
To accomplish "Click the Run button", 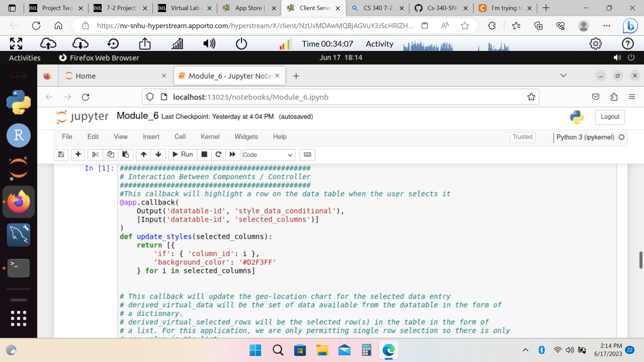I will point(183,155).
